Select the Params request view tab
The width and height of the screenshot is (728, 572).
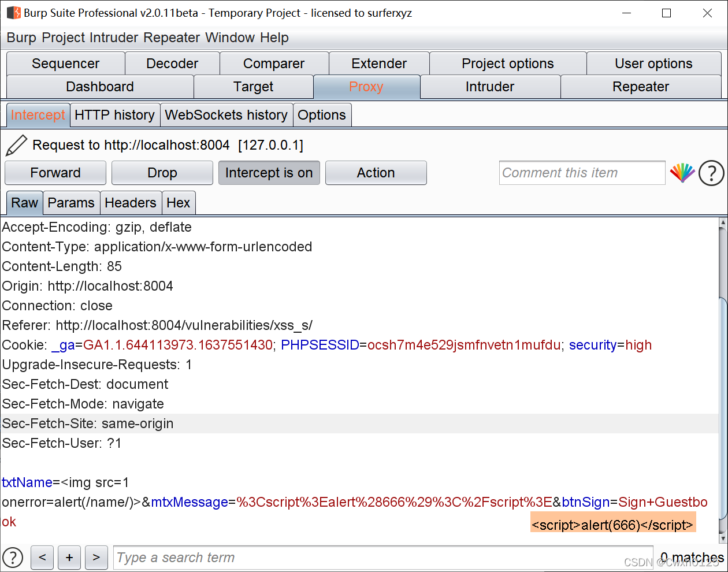[71, 203]
